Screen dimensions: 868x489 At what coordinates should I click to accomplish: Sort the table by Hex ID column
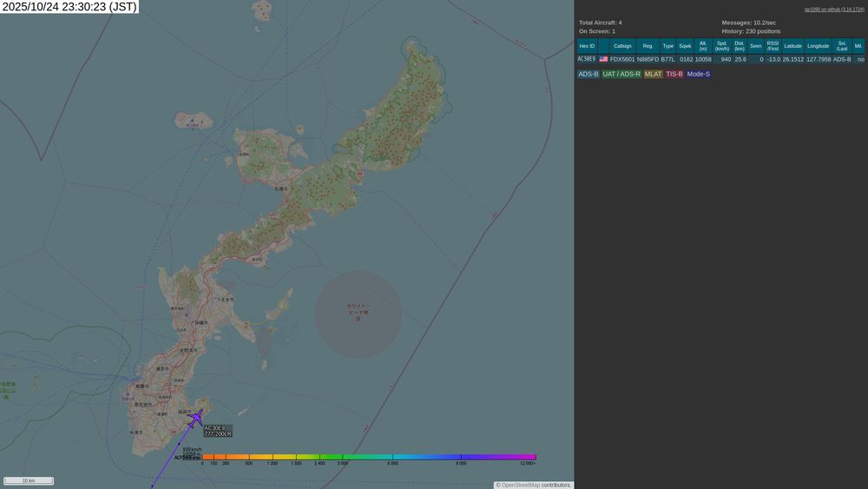click(587, 46)
